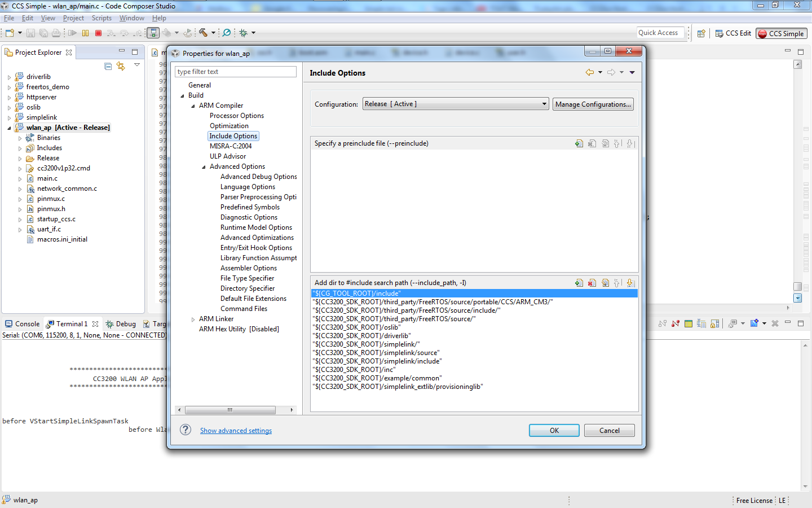Click the bug Debug icon in the toolbar
This screenshot has height=508, width=812.
(244, 33)
